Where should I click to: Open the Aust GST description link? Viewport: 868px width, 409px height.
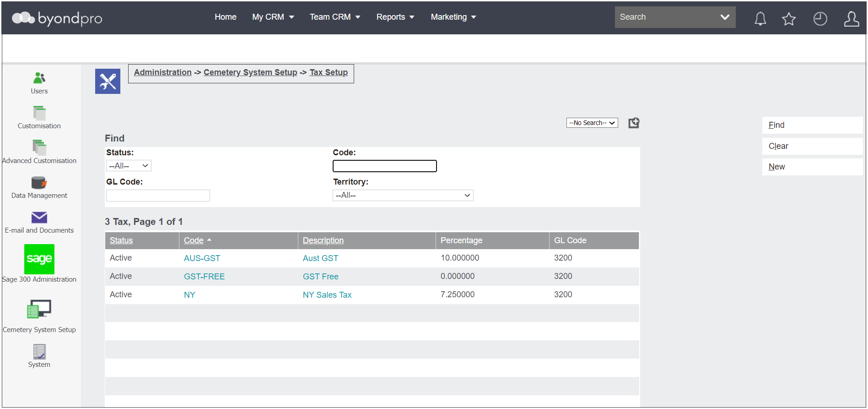(320, 258)
